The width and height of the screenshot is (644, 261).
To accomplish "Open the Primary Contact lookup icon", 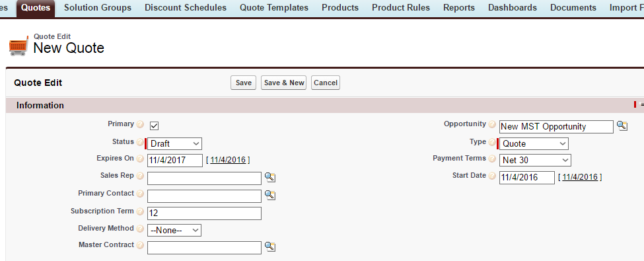I will tap(270, 195).
